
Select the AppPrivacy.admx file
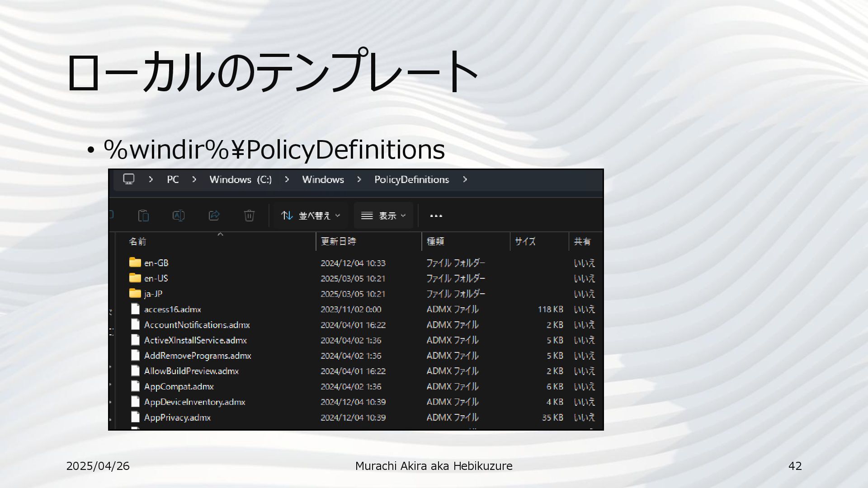tap(177, 418)
